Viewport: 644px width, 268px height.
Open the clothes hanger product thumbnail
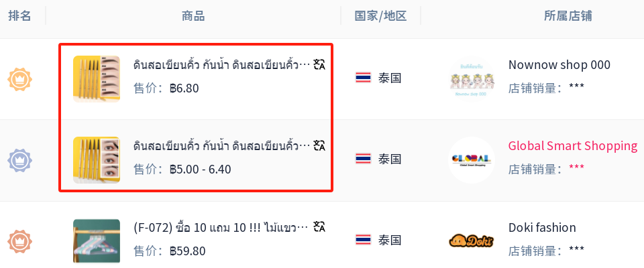point(97,241)
